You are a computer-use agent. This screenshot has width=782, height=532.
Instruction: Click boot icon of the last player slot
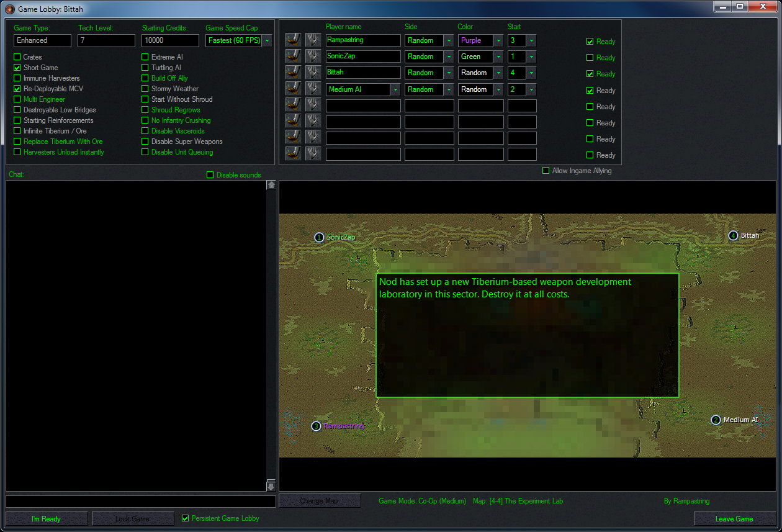293,153
